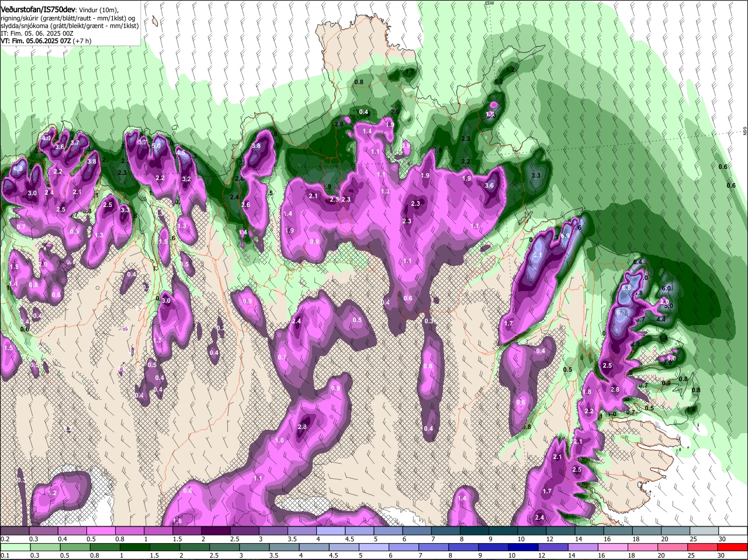Click the '1.5' label on the snow legend row

[x=178, y=539]
